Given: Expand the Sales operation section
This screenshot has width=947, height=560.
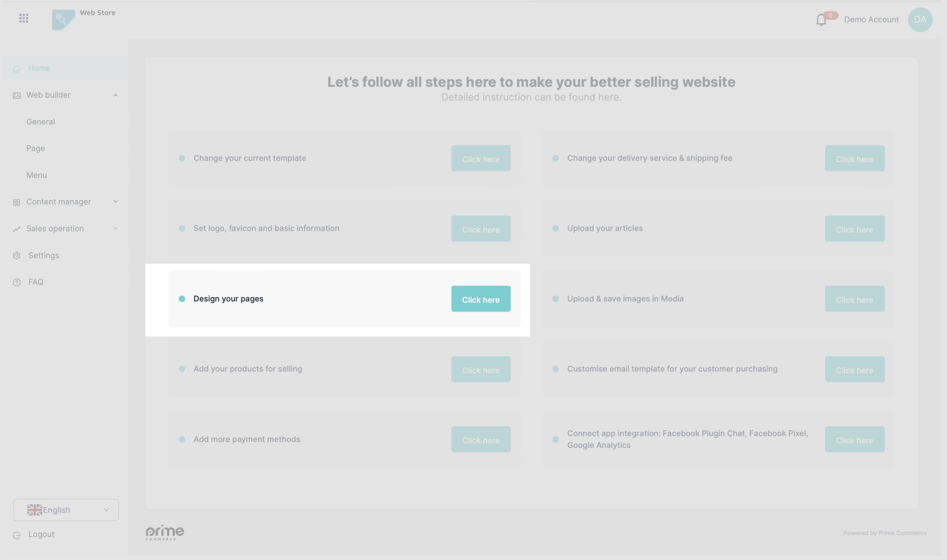Looking at the screenshot, I should 116,229.
